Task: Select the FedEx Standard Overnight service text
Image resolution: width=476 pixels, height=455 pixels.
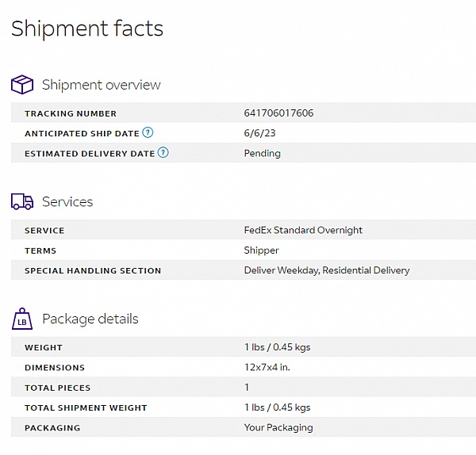Action: pyautogui.click(x=303, y=231)
